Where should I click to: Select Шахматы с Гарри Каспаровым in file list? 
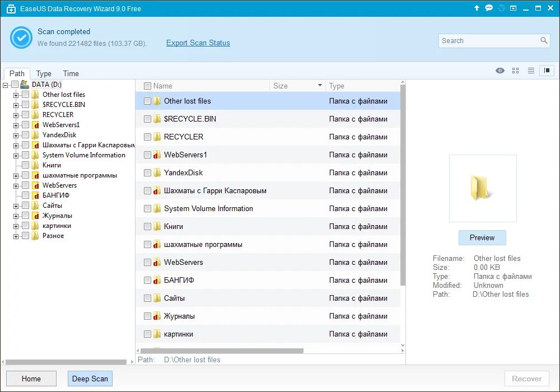click(x=268, y=190)
